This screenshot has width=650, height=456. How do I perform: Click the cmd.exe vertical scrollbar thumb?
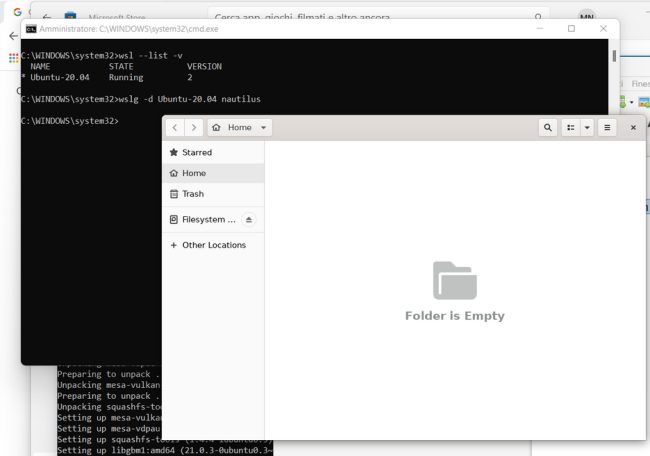(614, 56)
